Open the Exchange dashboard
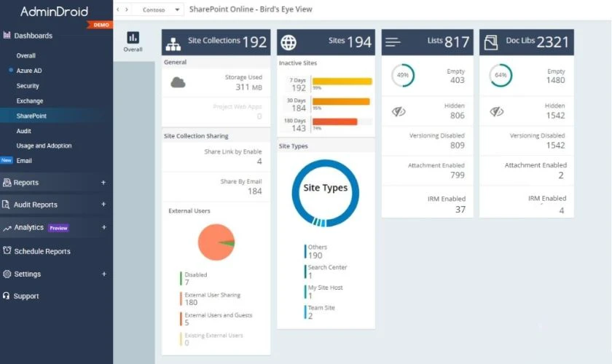Screen dimensions: 612x364 click(30, 100)
